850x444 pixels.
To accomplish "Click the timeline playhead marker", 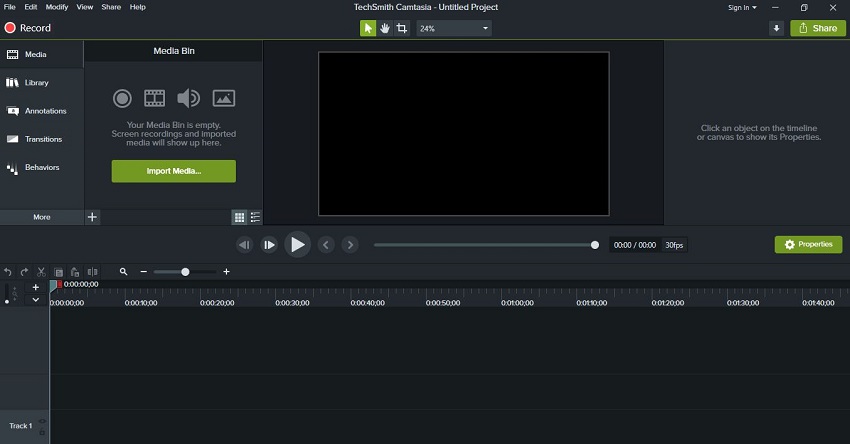I will 53,285.
